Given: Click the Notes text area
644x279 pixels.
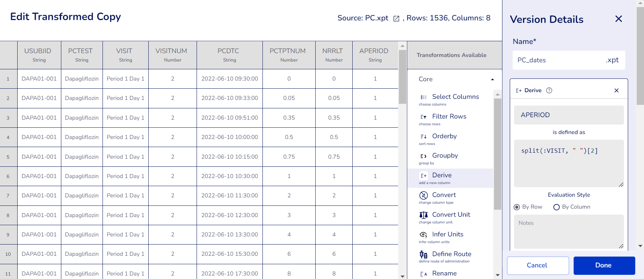Looking at the screenshot, I should pyautogui.click(x=569, y=232).
